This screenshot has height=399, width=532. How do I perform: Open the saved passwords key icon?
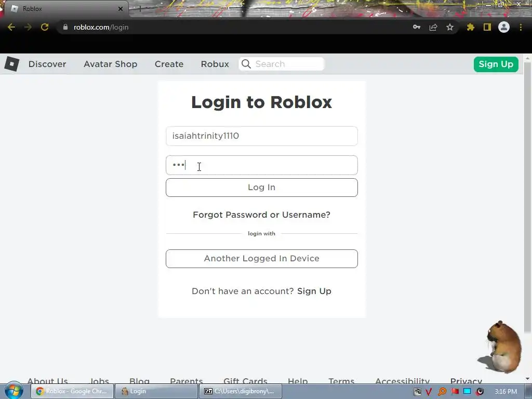point(417,27)
